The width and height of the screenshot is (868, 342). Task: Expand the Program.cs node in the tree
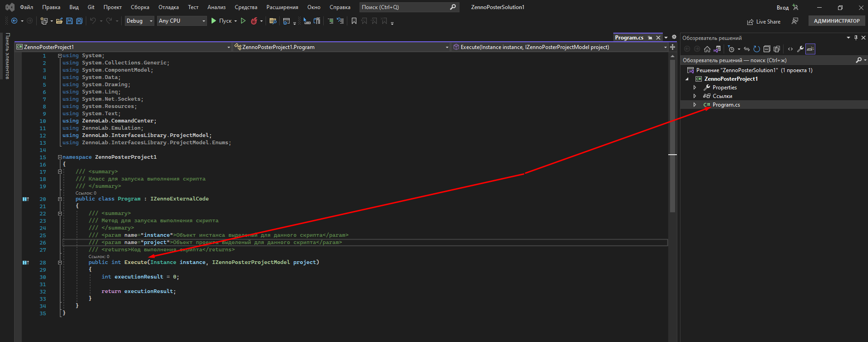coord(695,105)
